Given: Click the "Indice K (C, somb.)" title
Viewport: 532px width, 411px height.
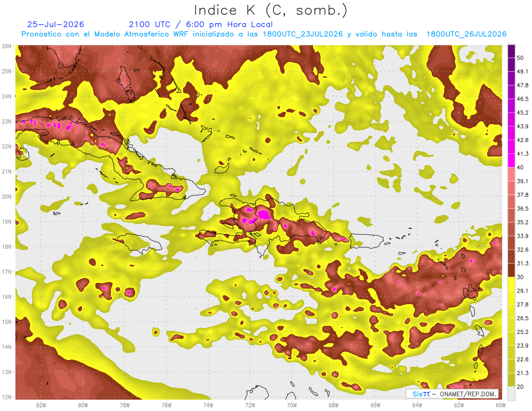Looking at the screenshot, I should (270, 10).
